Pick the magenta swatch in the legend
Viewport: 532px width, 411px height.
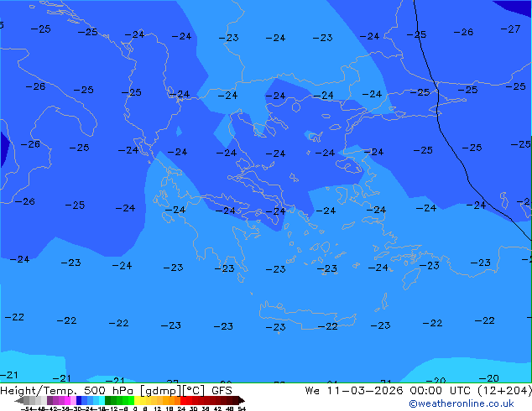point(67,400)
